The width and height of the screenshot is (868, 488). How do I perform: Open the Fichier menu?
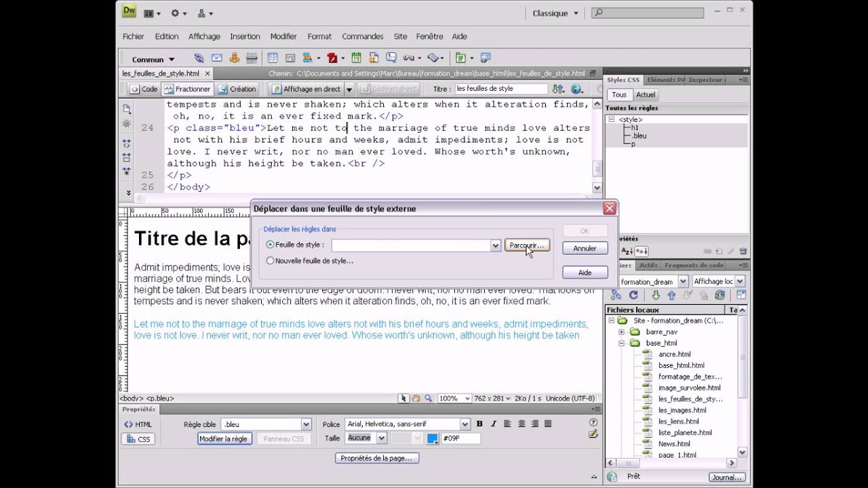click(x=134, y=37)
